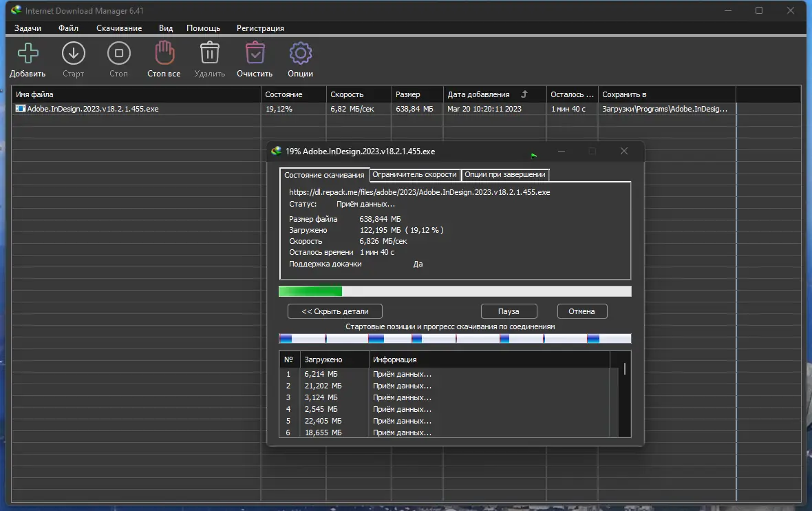Switch to Ограничитель скорости tab
This screenshot has width=812, height=511.
414,175
